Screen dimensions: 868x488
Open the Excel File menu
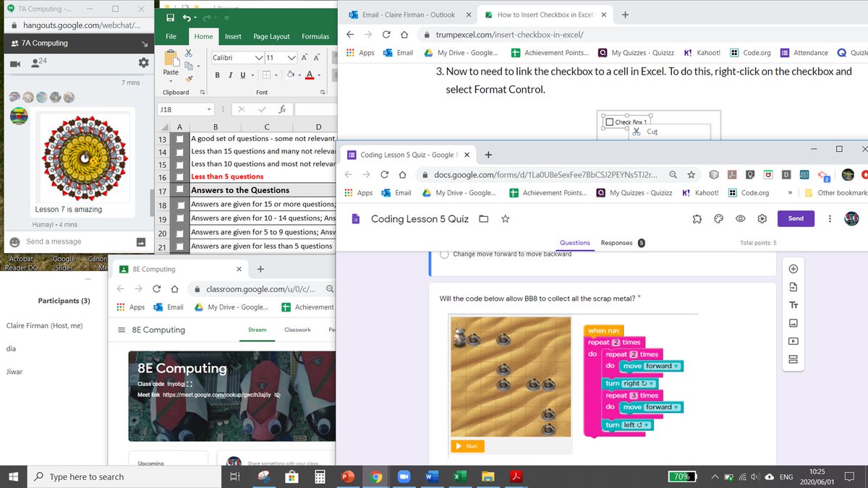click(x=171, y=36)
